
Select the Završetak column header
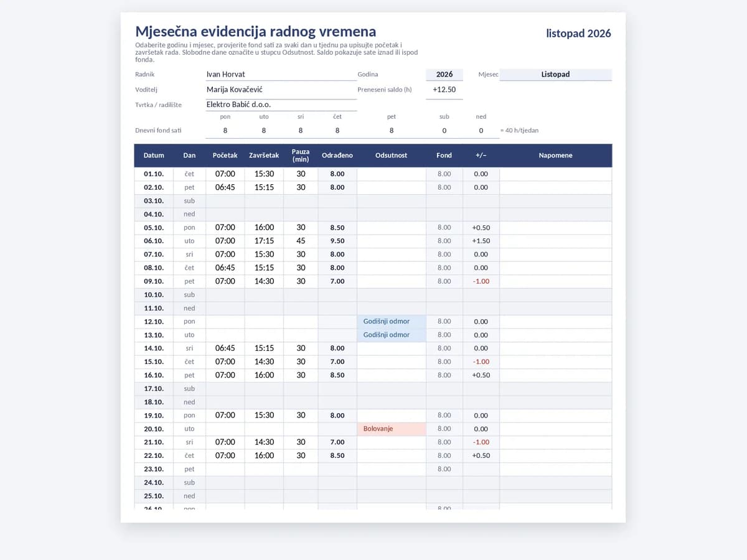(x=264, y=156)
